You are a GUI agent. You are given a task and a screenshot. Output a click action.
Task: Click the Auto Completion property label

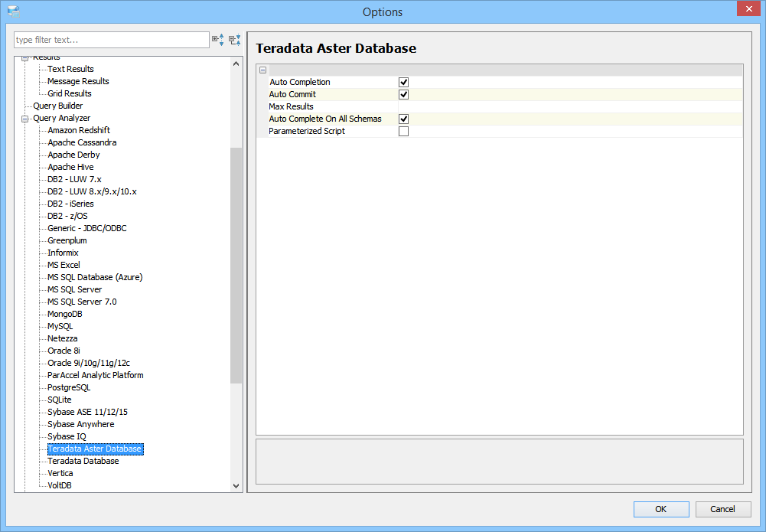[x=299, y=82]
